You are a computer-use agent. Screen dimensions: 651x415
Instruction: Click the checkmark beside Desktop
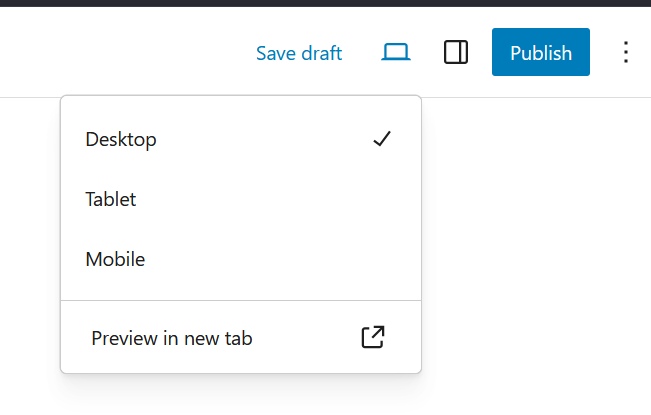coord(381,139)
